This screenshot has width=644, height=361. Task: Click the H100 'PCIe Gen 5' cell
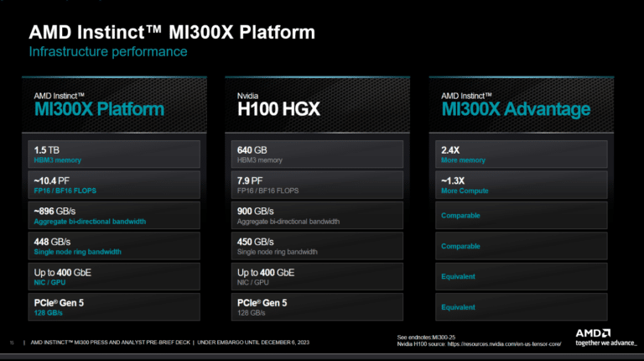coord(317,307)
